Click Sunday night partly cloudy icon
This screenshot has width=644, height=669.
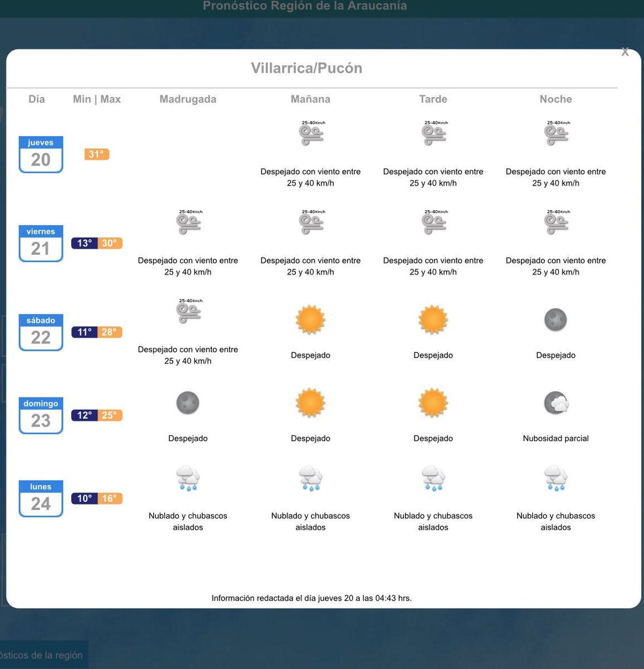pyautogui.click(x=556, y=403)
